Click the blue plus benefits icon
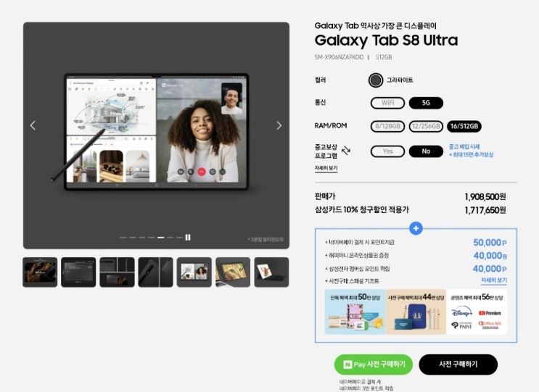The image size is (539, 392). tap(416, 228)
